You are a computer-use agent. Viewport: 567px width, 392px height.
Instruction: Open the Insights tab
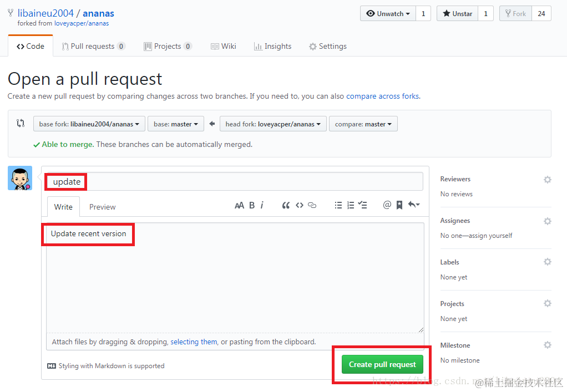(272, 46)
